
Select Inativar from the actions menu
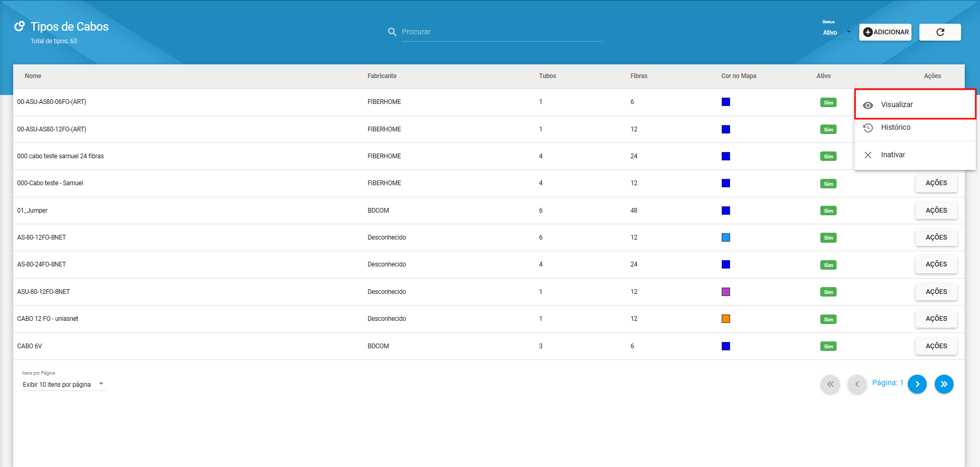coord(915,155)
